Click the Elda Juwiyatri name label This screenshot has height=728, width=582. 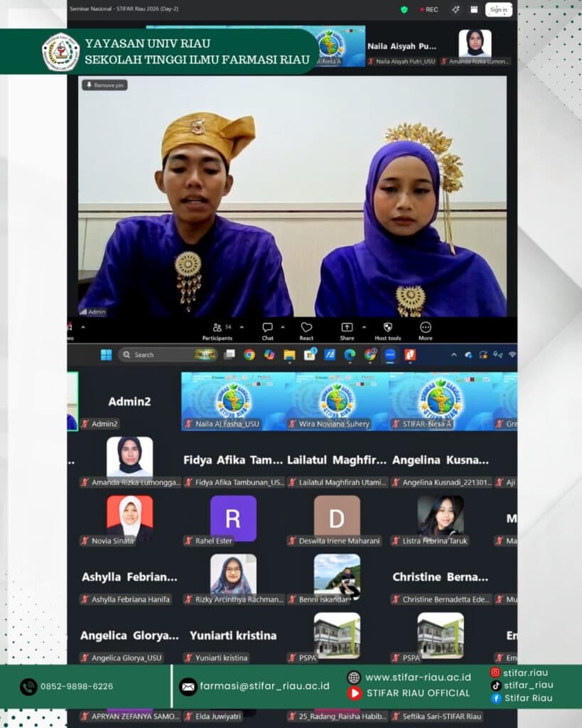218,716
